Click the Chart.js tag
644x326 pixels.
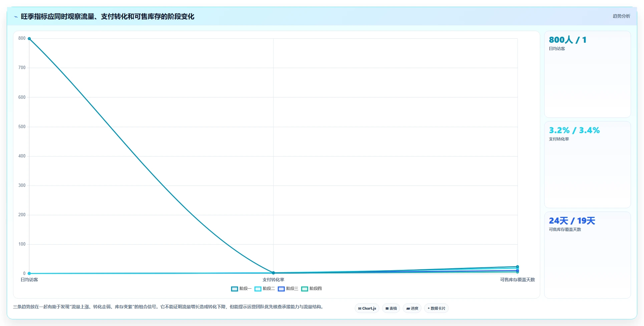[367, 308]
